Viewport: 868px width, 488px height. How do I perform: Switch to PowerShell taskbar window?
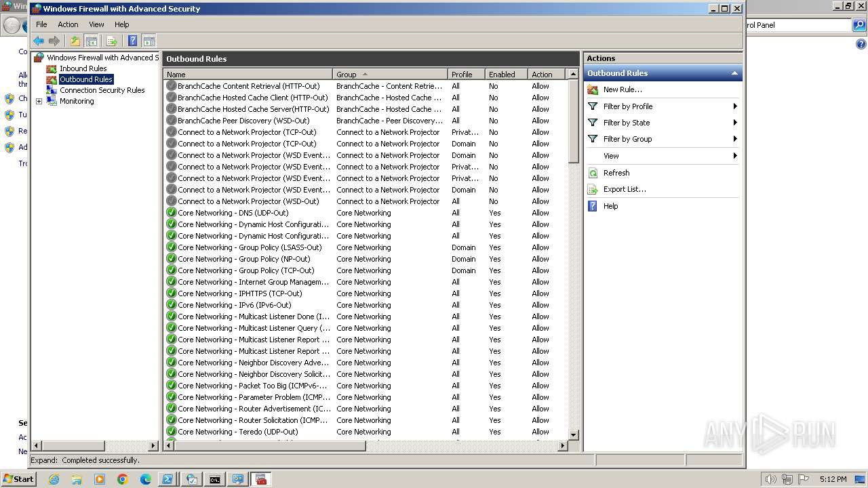[x=167, y=479]
